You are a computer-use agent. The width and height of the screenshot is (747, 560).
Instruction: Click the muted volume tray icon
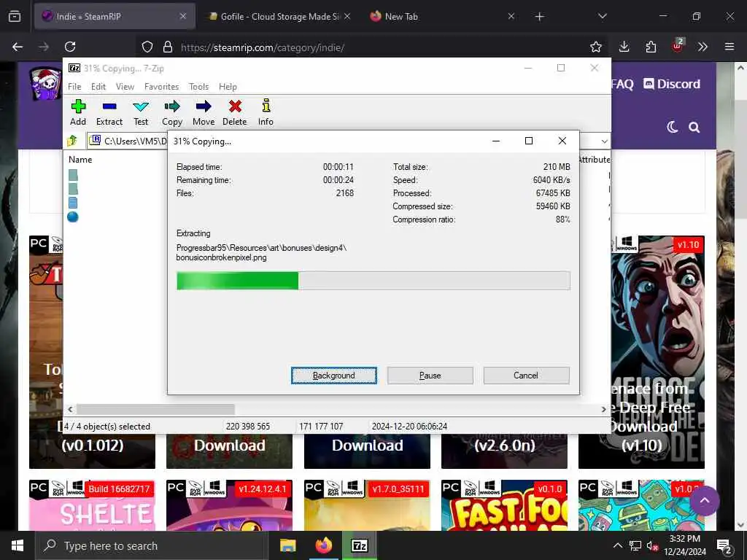652,546
